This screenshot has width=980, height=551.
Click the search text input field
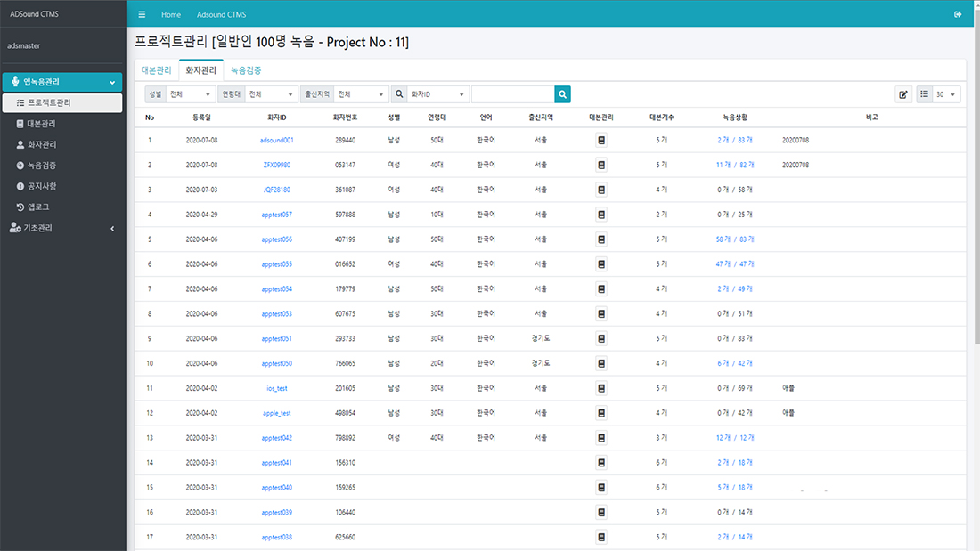[513, 94]
